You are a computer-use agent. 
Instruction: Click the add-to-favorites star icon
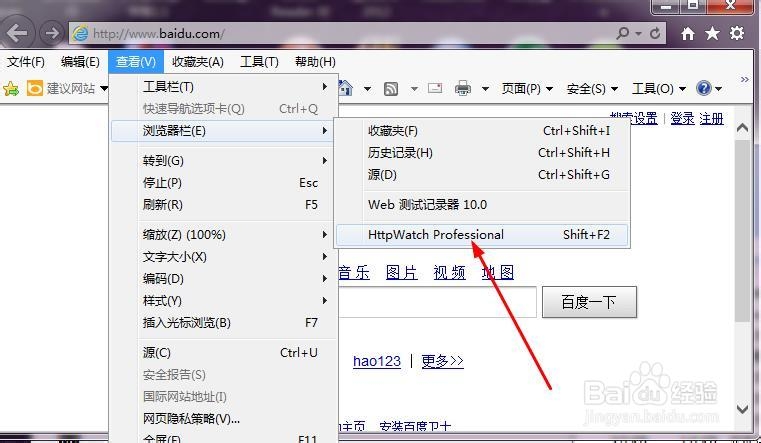pos(11,88)
